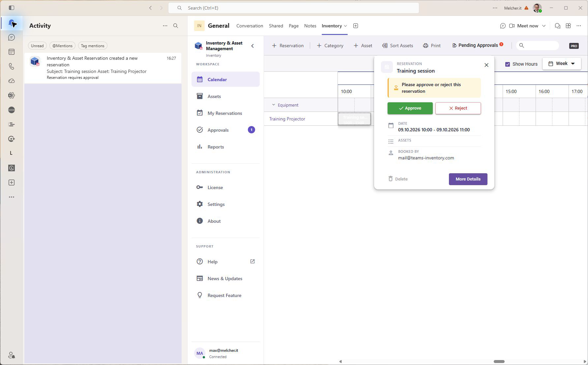Click Sort Assets in the toolbar
This screenshot has width=588, height=365.
click(x=397, y=46)
